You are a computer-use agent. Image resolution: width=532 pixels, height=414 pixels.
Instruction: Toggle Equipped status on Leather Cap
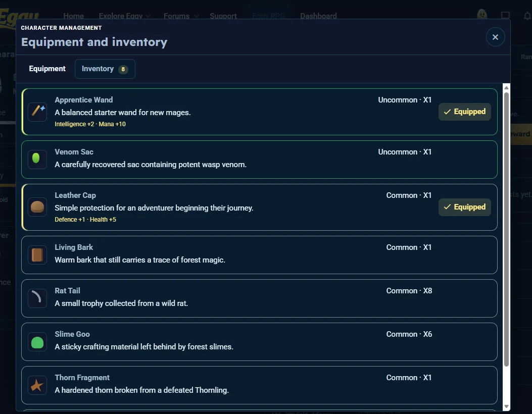464,207
